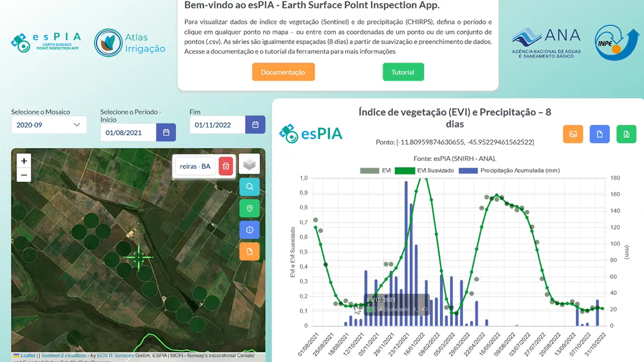
Task: Open calendar picker for the Fim date
Action: pos(255,125)
